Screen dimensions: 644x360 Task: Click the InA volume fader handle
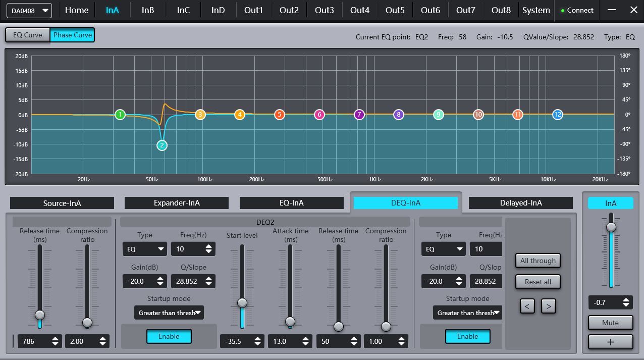point(611,227)
